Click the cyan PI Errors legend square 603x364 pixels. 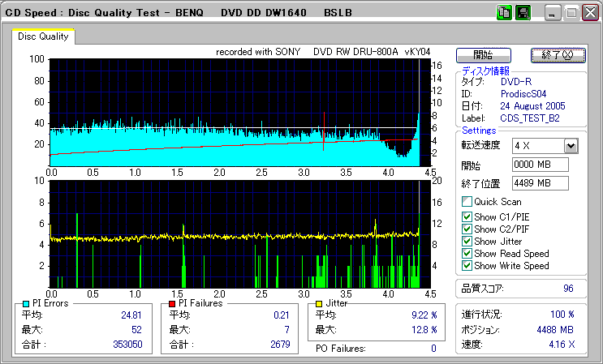pyautogui.click(x=26, y=303)
